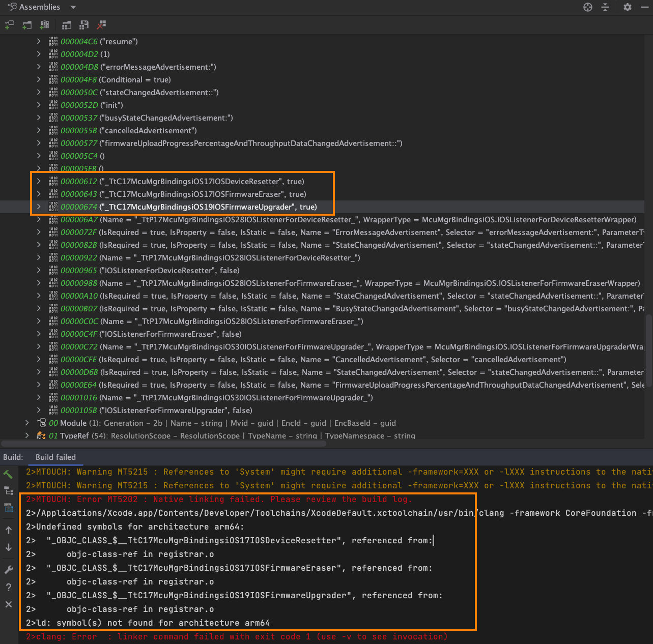Expand the 00 Module table node
Screen dimensions: 653x644
(27, 423)
